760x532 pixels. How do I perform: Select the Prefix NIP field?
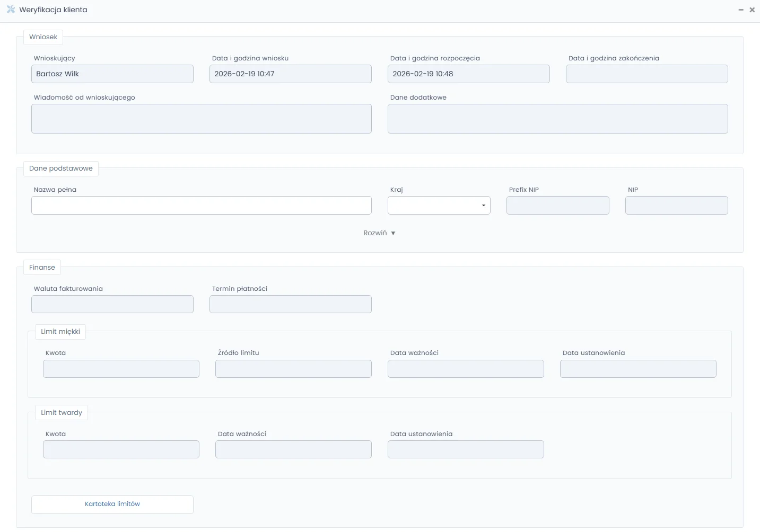click(558, 206)
